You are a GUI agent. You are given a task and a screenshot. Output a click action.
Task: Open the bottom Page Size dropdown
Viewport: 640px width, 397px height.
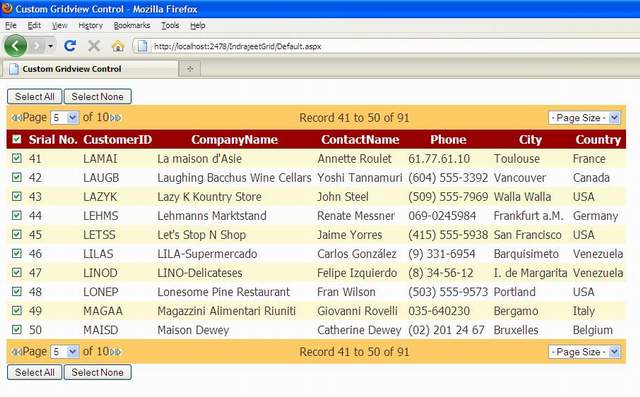pos(584,352)
